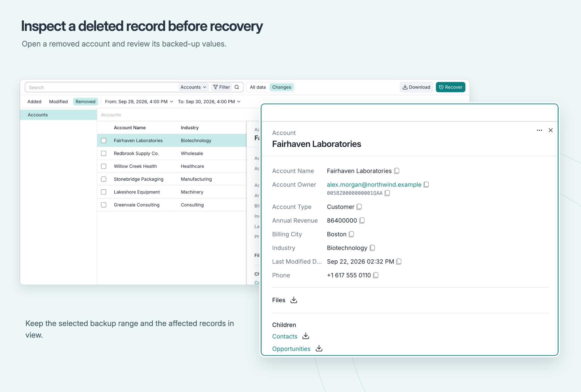
Task: Open the Opportunities children link
Action: click(291, 349)
